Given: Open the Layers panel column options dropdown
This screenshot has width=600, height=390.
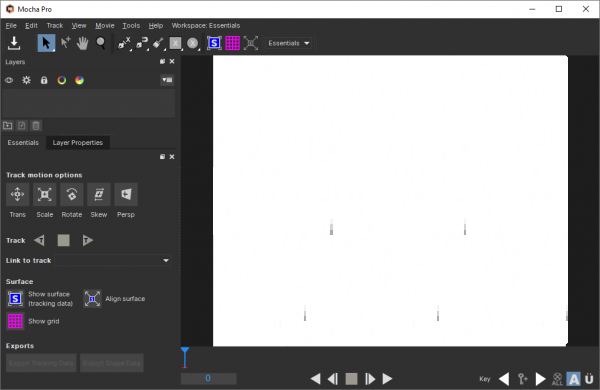Looking at the screenshot, I should coord(167,80).
